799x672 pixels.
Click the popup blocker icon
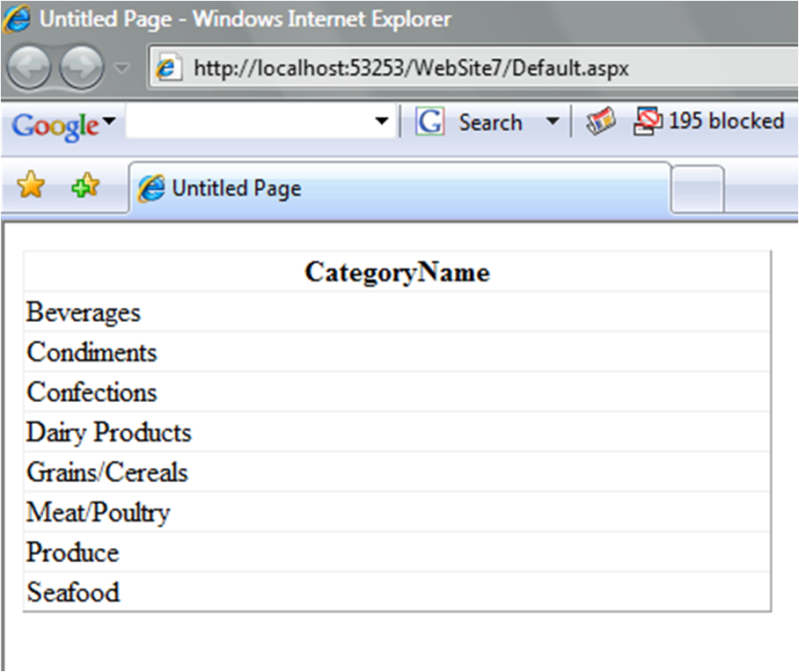click(x=648, y=121)
